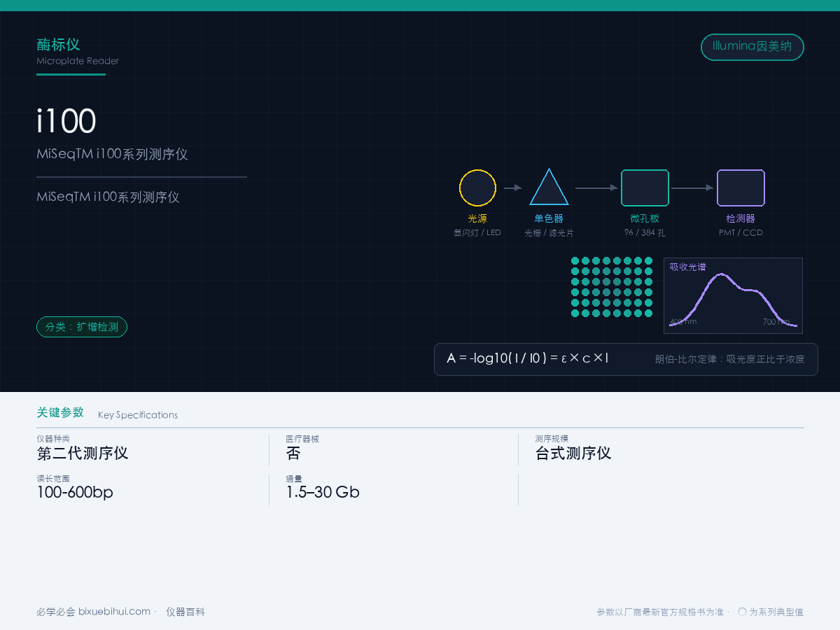Click the PMT / CCD caption

pos(741,232)
